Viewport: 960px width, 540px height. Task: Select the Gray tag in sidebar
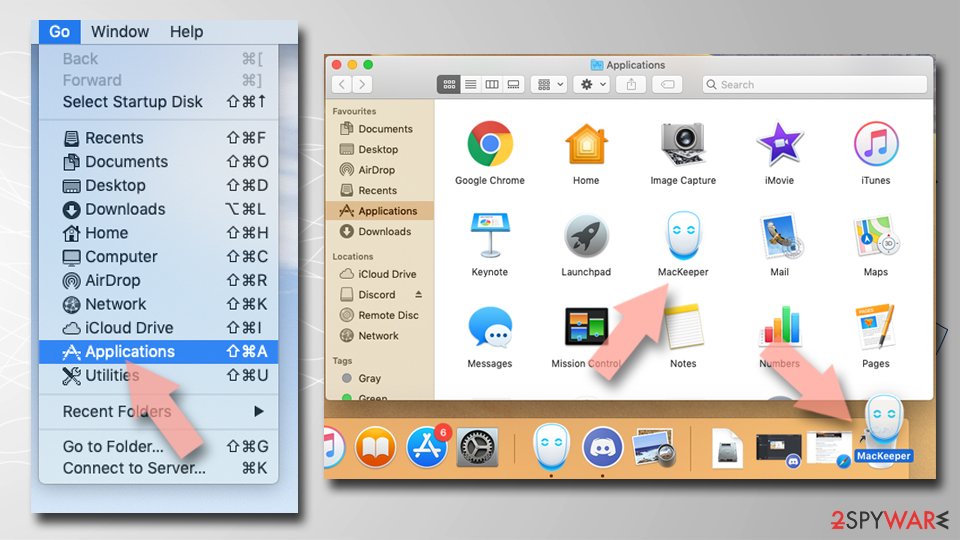(380, 378)
